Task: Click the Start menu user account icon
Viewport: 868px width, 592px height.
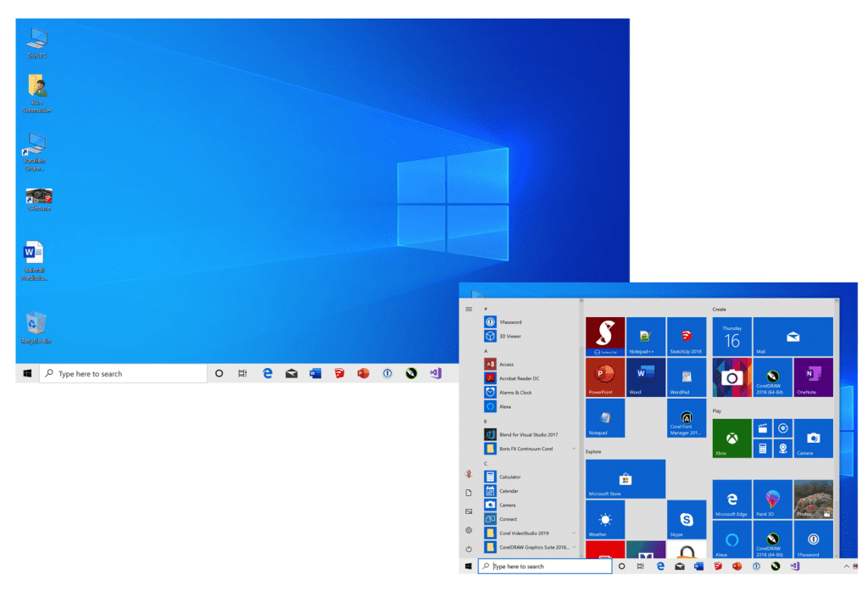Action: point(469,474)
